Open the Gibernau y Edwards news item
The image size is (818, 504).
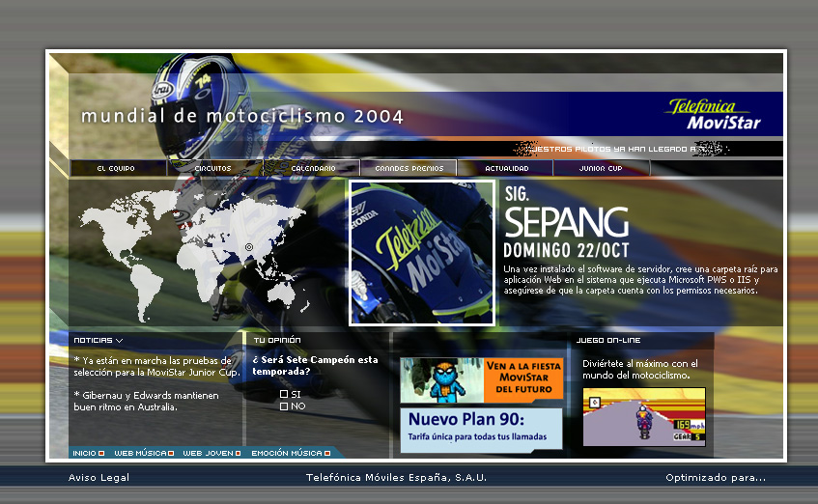[146, 401]
